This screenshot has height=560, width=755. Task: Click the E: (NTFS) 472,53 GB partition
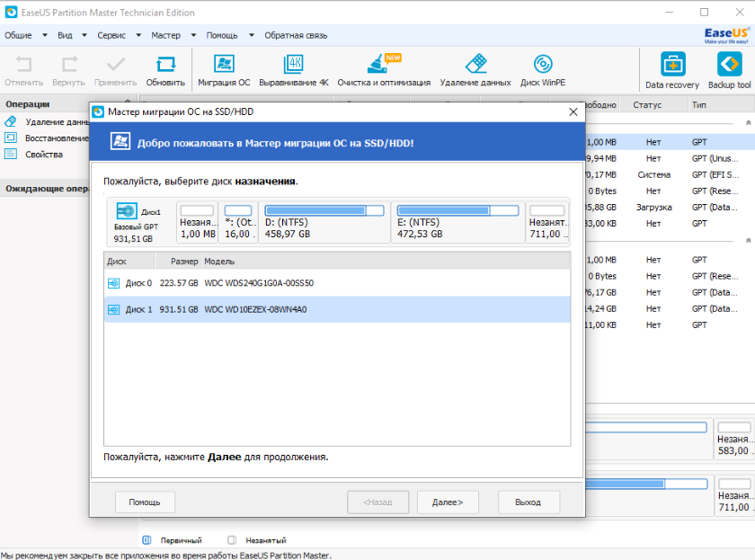click(x=457, y=222)
